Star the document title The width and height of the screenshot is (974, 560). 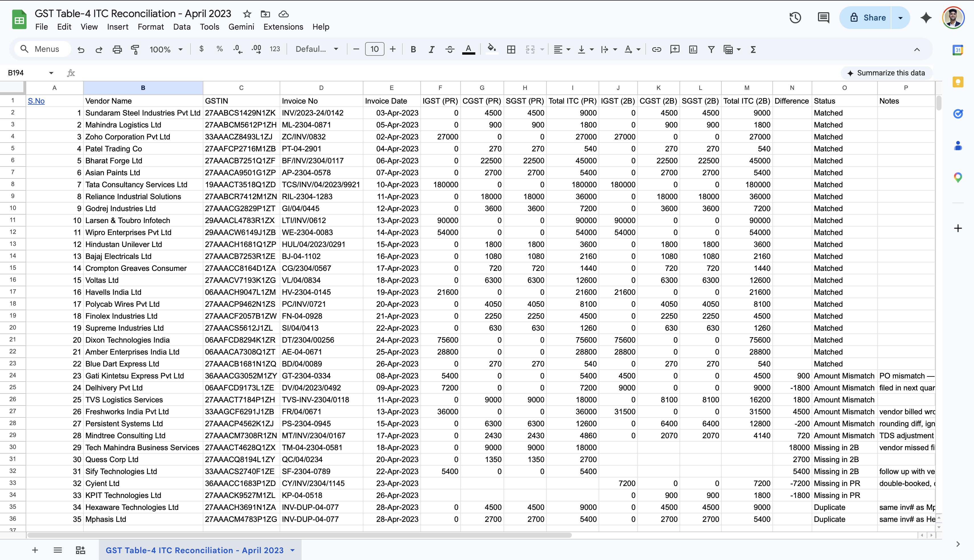coord(247,14)
